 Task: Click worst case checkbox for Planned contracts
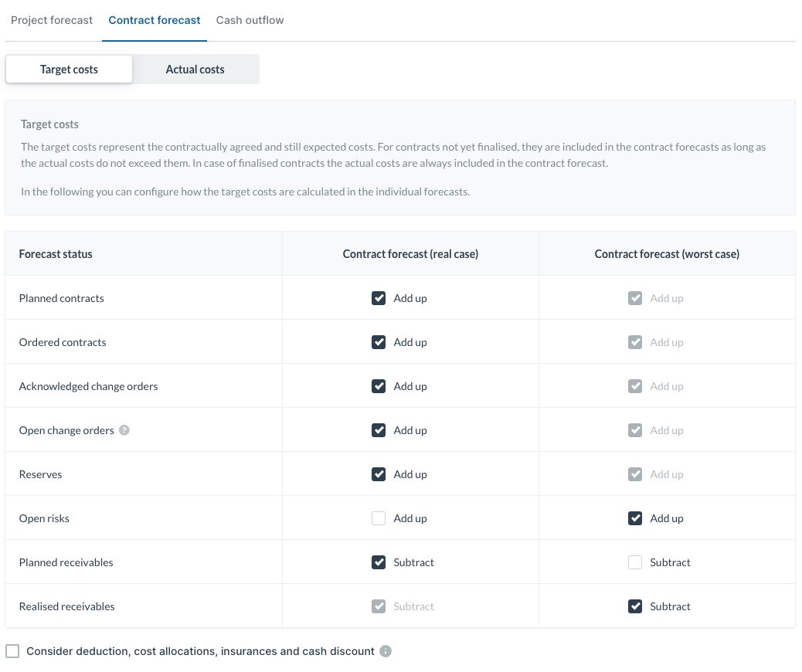(635, 299)
